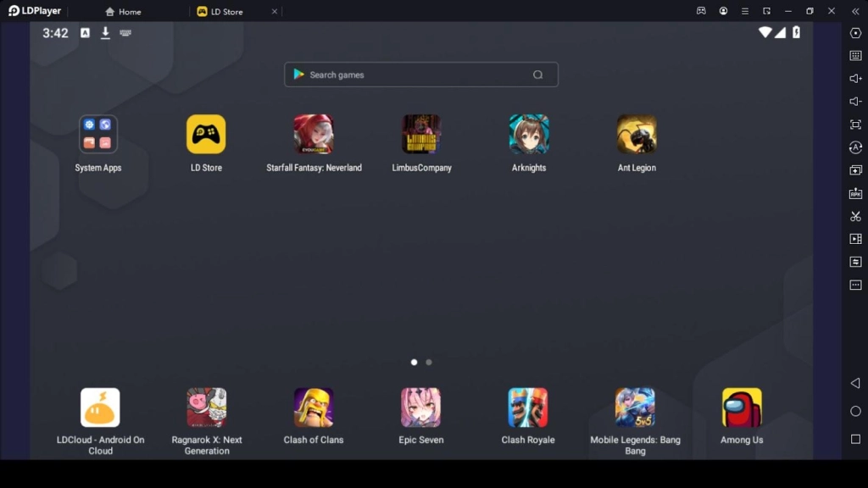Collapse the right sidebar toolbar
Screen dimensions: 868x488
coord(855,11)
